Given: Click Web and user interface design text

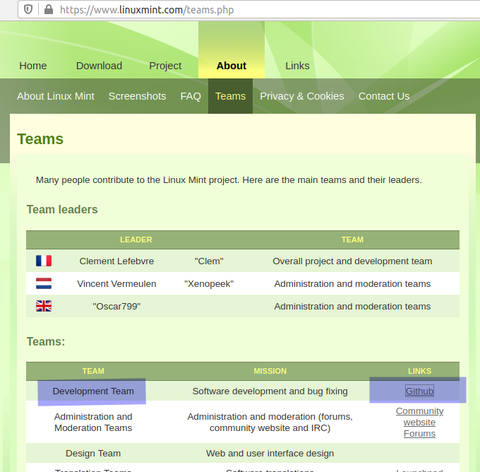Looking at the screenshot, I should click(270, 453).
